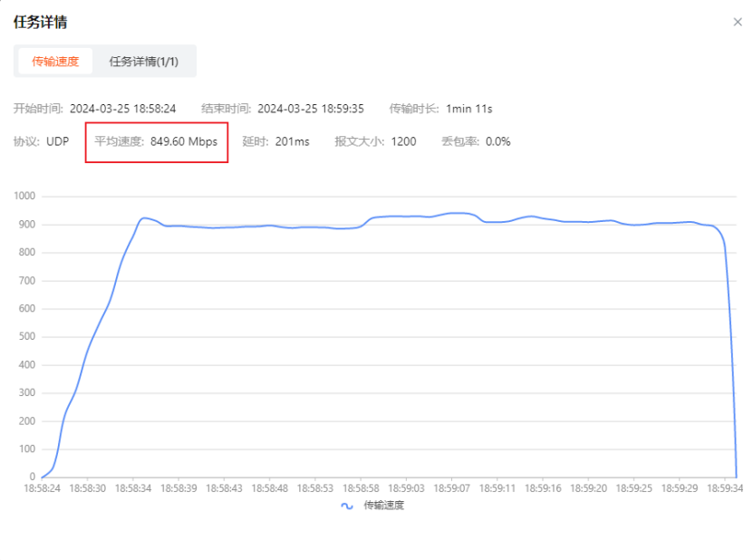Image resolution: width=753 pixels, height=560 pixels.
Task: Click the 延时 201ms value
Action: pos(291,141)
